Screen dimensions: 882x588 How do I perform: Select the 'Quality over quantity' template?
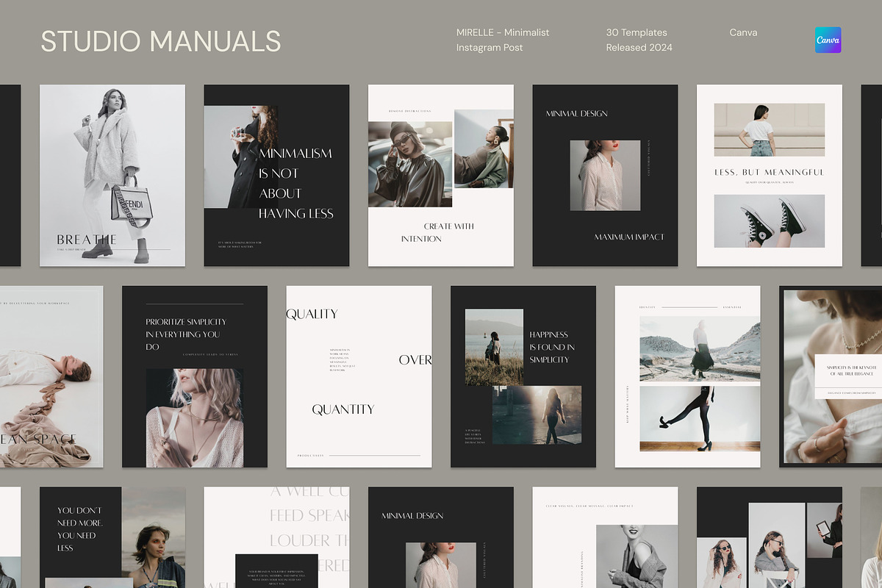tap(359, 377)
